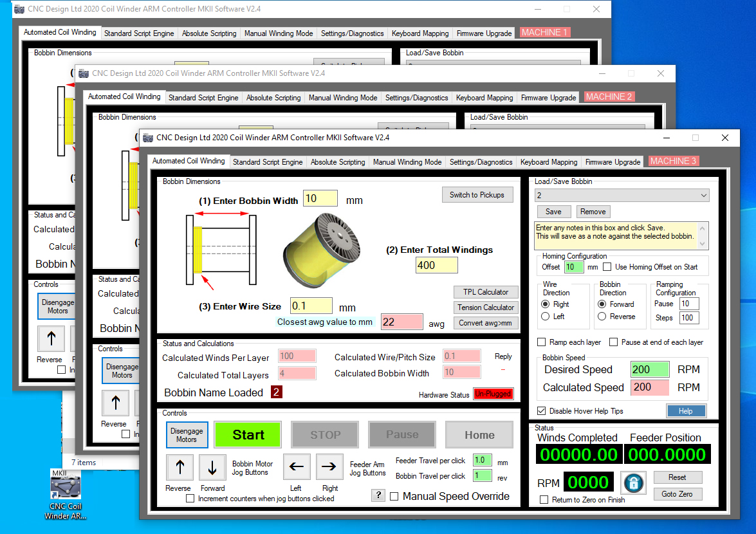The width and height of the screenshot is (756, 534).
Task: Click the Machine 2 window title icon
Action: (84, 73)
